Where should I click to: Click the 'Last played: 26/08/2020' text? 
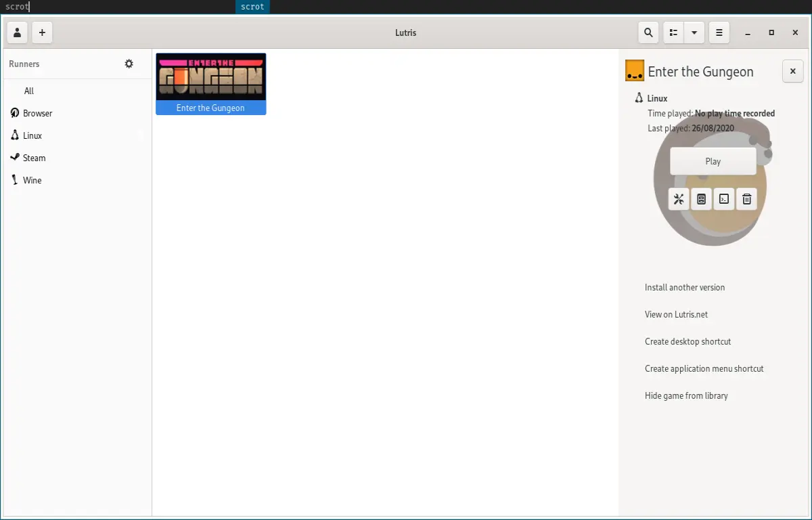point(691,128)
